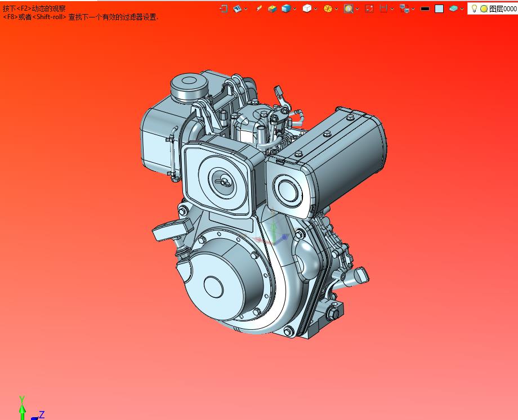Select the pen highlighter tool icon
The width and height of the screenshot is (518, 420).
(x=258, y=8)
